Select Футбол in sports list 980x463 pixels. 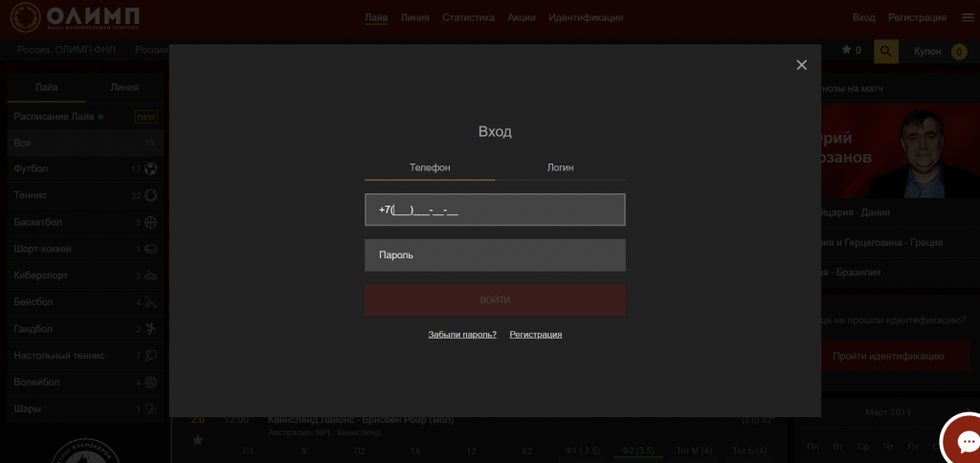[85, 168]
